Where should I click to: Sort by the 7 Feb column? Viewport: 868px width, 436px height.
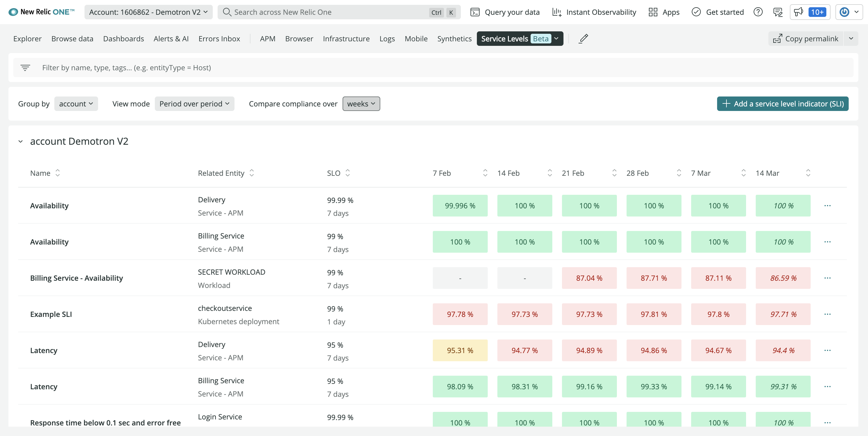(485, 173)
